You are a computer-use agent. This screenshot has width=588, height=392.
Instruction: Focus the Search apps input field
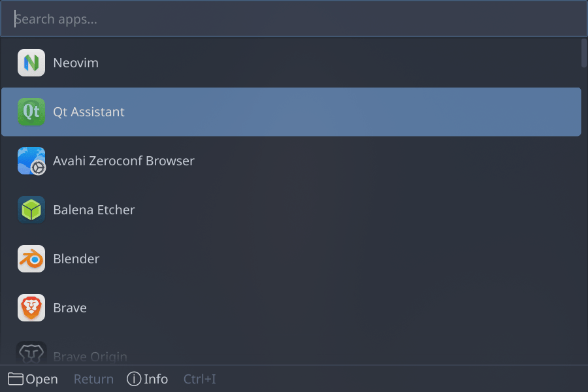294,19
